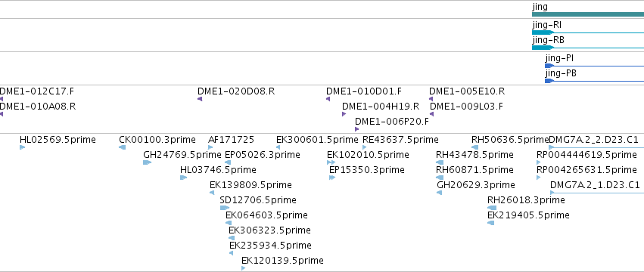This screenshot has height=272, width=644.
Task: Select the DME1-005E10.R text label
Action: [467, 91]
